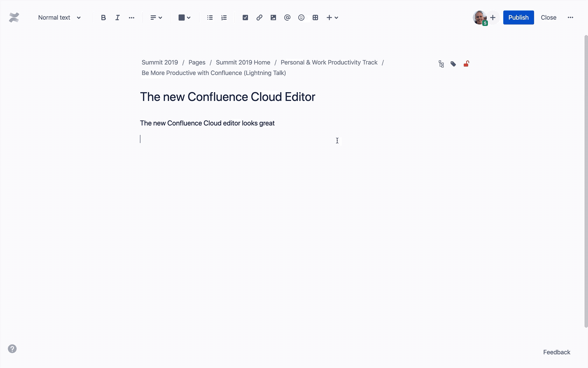Open Summit 2019 breadcrumb

pyautogui.click(x=160, y=62)
